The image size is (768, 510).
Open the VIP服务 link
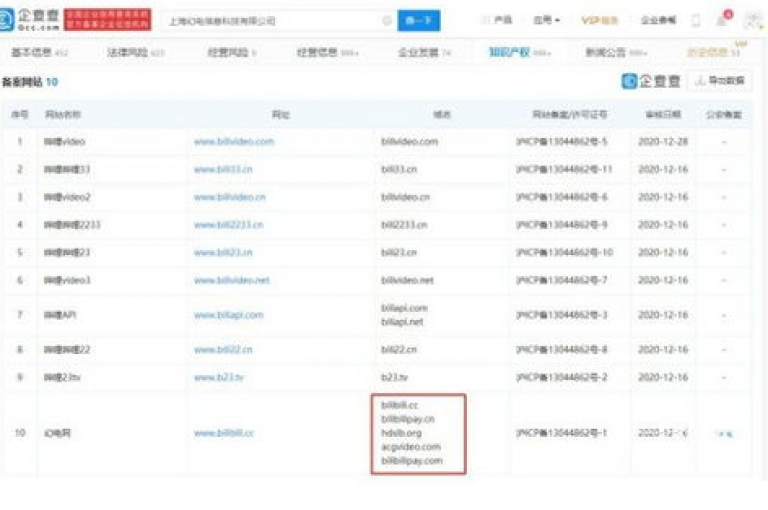coord(600,20)
